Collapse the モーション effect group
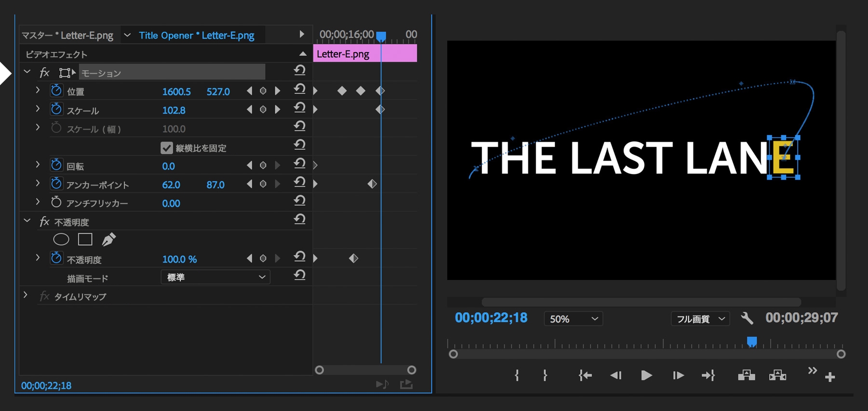 [27, 72]
